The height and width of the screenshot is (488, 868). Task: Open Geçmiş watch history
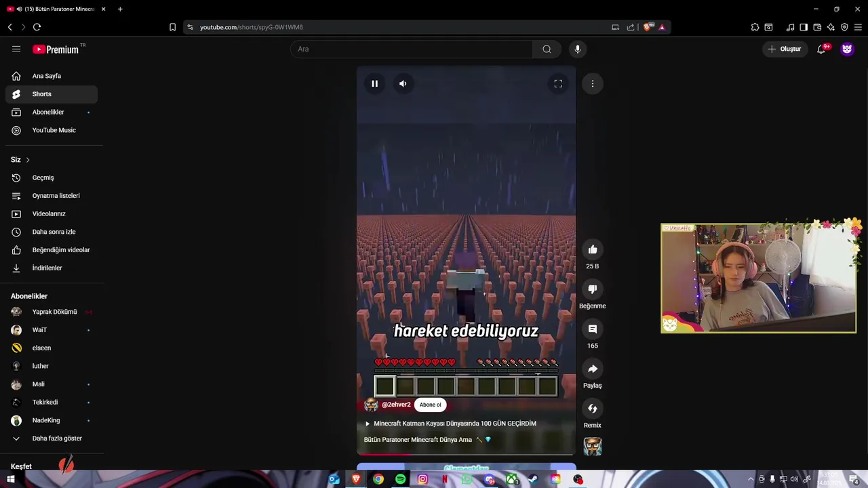pyautogui.click(x=52, y=178)
